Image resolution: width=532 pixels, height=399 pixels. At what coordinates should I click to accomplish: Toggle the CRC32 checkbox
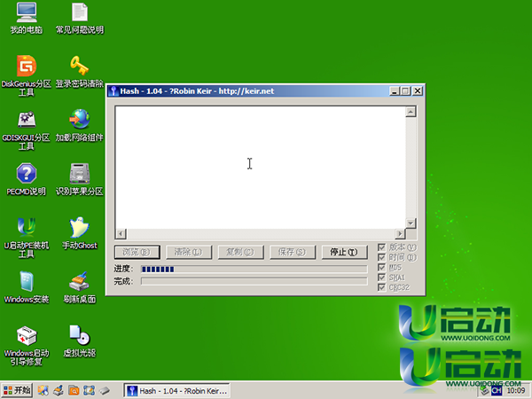click(382, 287)
